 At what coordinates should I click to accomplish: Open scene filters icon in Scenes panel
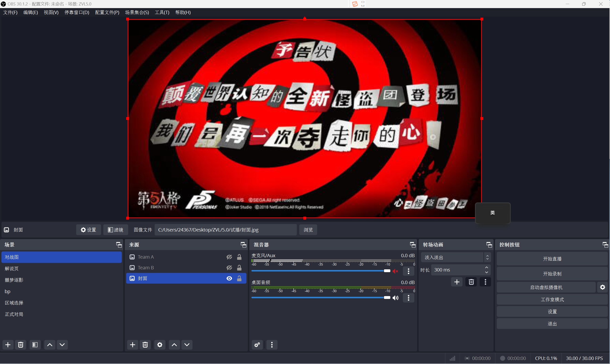[35, 345]
